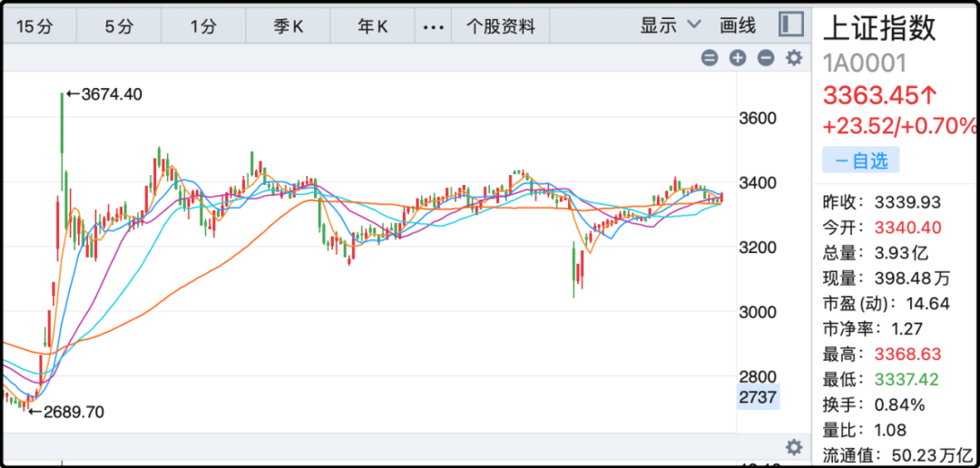Select the 季K quarterly chart tab
Image resolution: width=980 pixels, height=468 pixels.
tap(289, 26)
